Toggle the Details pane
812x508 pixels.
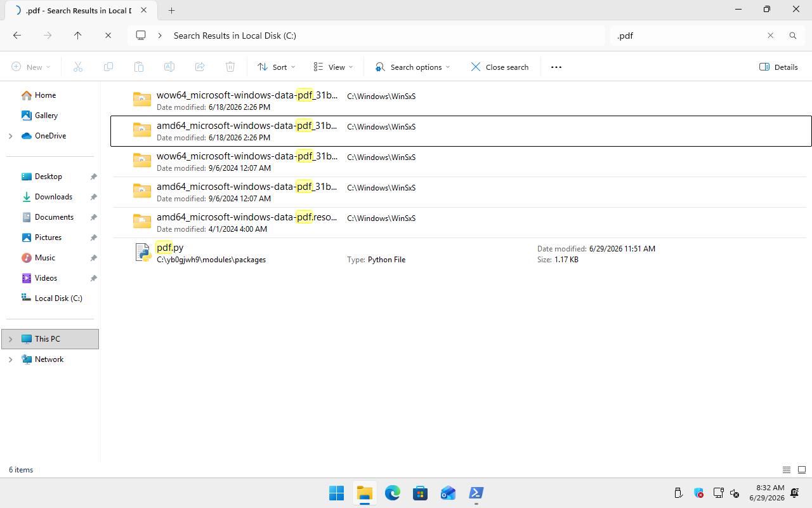pos(778,67)
